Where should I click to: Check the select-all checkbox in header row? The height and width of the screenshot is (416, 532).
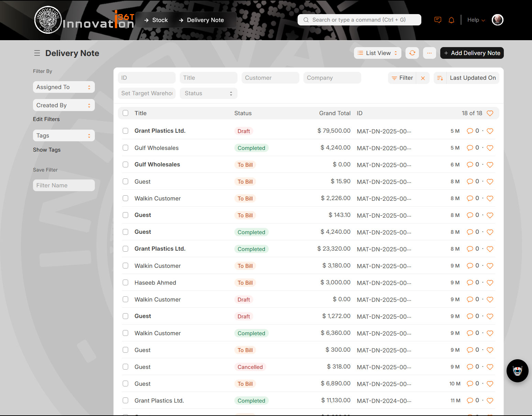(x=125, y=113)
